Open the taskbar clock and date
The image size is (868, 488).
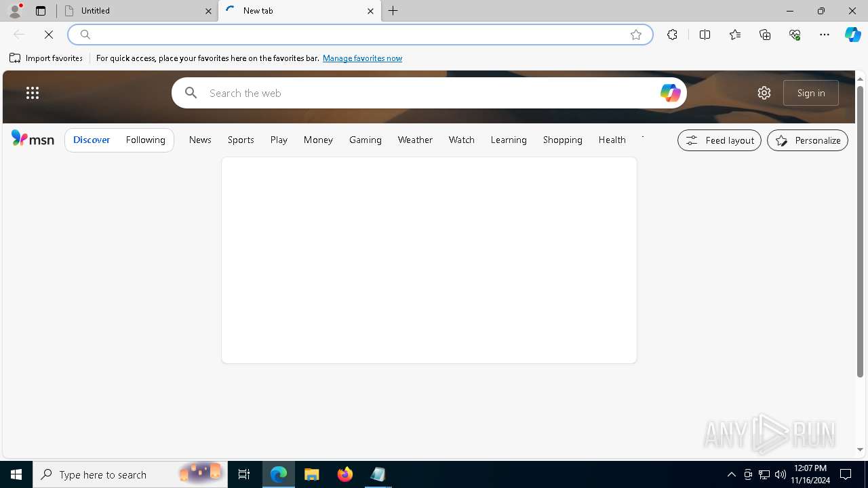pyautogui.click(x=810, y=474)
